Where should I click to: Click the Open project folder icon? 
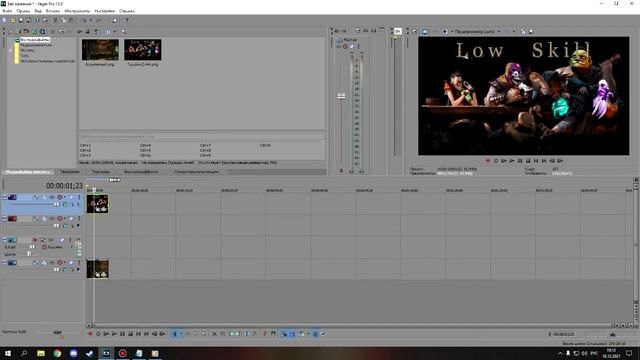13,20
